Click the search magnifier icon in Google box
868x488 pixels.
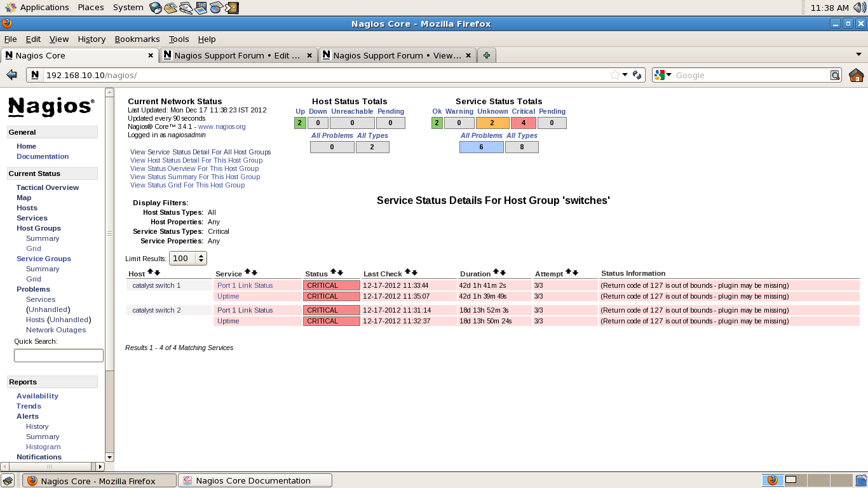click(x=835, y=75)
